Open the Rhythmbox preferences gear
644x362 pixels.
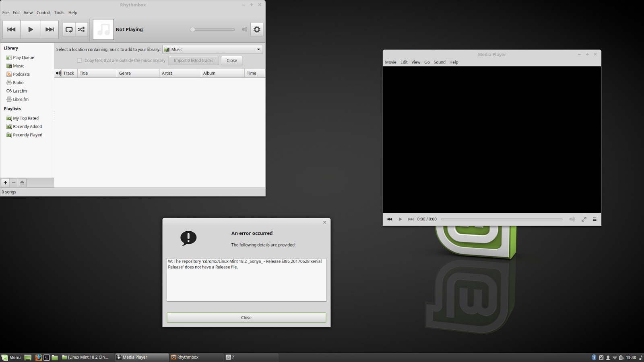[x=256, y=29]
